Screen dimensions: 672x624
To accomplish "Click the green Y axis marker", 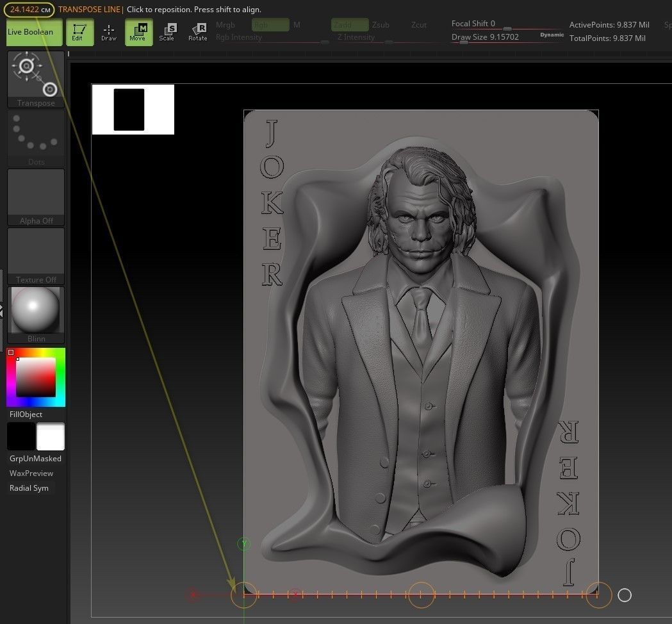I will point(244,545).
